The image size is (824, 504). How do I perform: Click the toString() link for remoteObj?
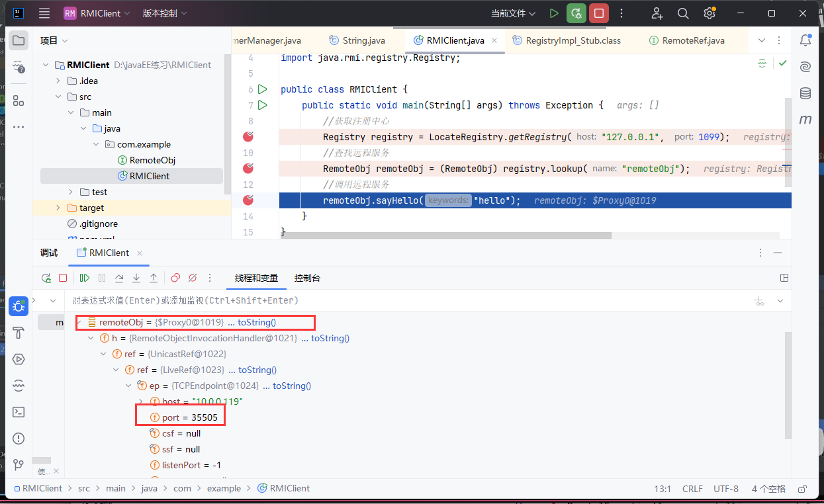[256, 322]
